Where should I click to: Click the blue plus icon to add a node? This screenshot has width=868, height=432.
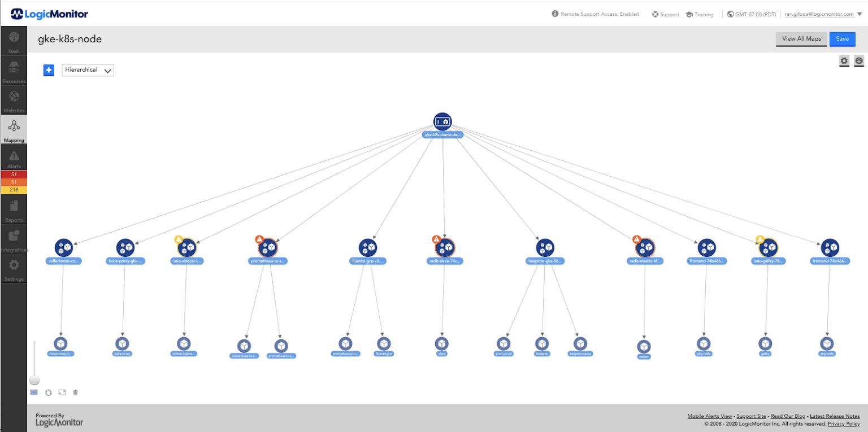[49, 69]
